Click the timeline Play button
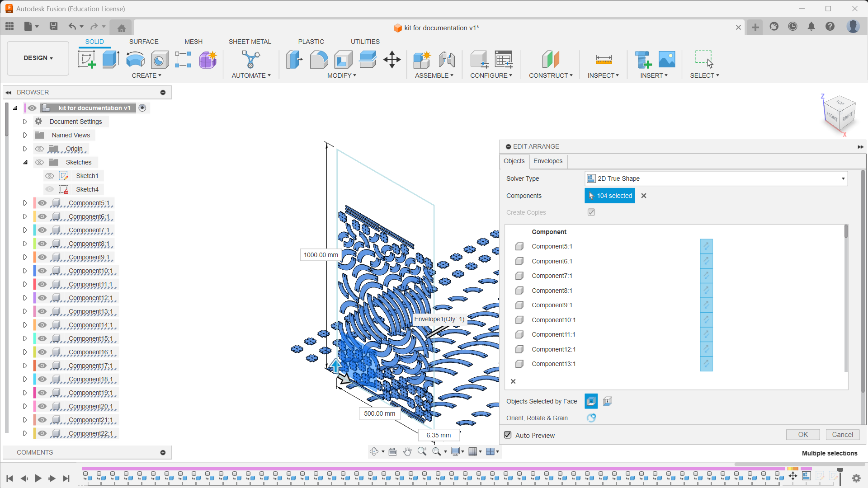 point(38,478)
